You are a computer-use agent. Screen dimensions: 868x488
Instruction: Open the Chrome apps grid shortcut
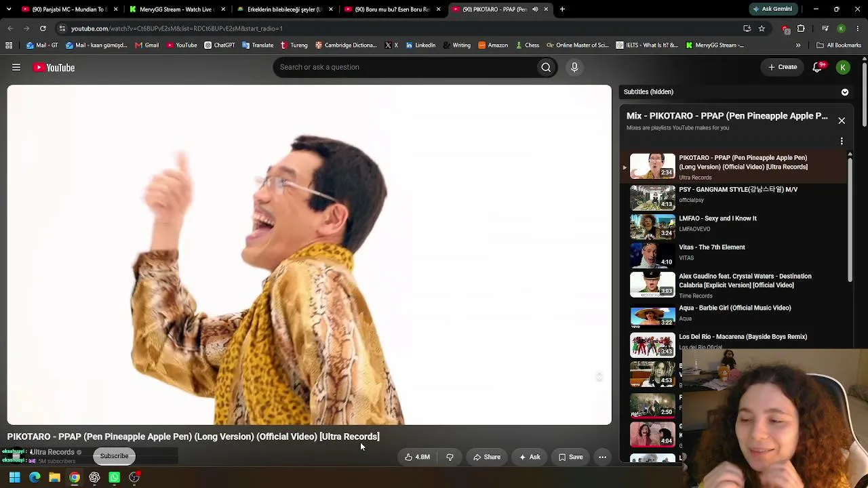click(x=9, y=45)
